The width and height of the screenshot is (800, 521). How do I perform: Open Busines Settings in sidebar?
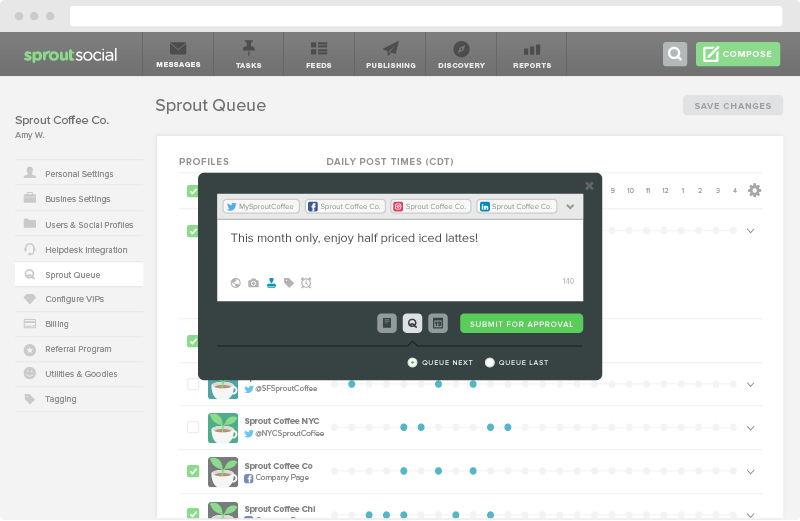(x=79, y=199)
